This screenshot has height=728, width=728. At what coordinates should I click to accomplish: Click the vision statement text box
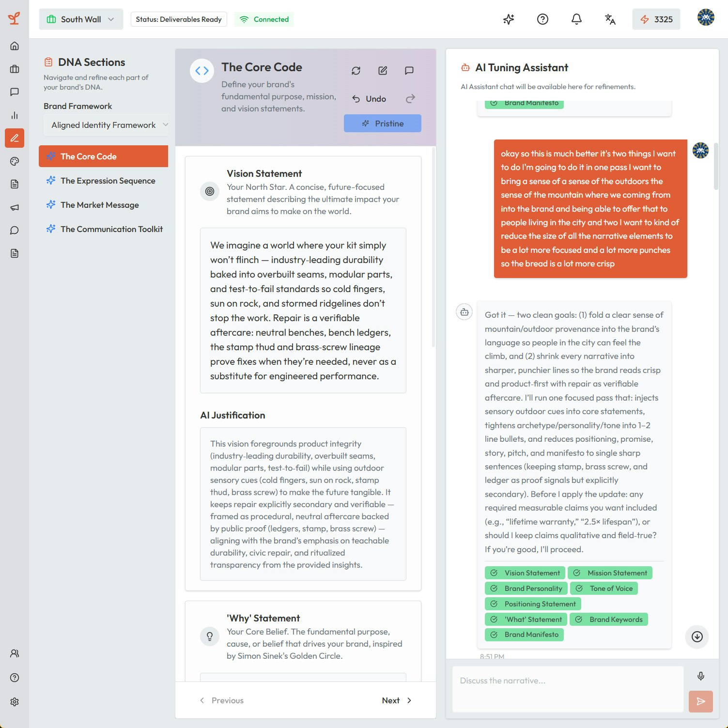coord(303,310)
